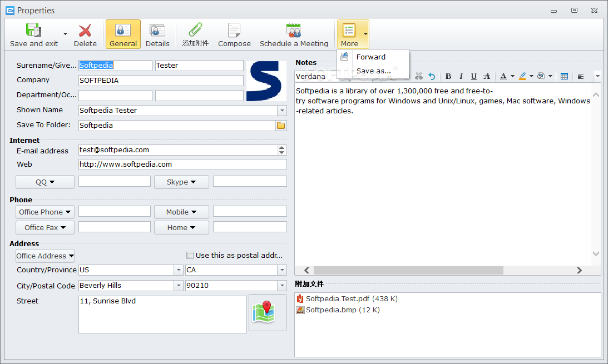Open the Skype messenger type dropdown
The width and height of the screenshot is (608, 364).
tap(181, 182)
